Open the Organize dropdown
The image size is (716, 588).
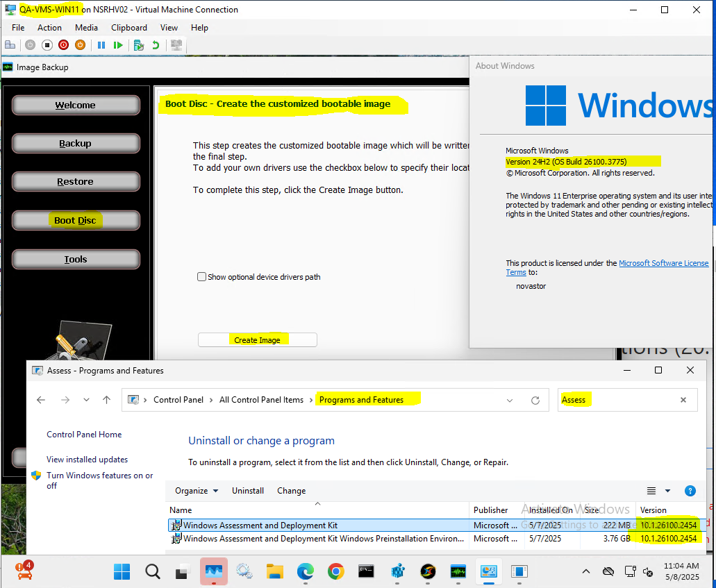197,491
